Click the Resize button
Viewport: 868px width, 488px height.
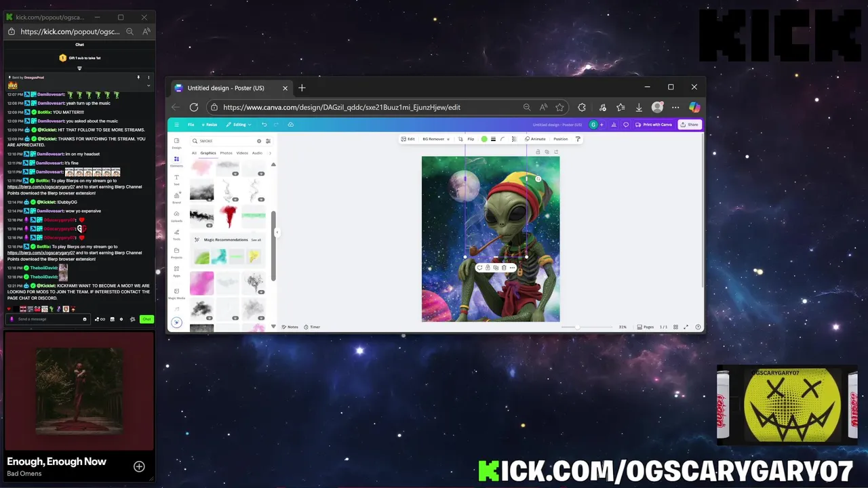click(210, 125)
